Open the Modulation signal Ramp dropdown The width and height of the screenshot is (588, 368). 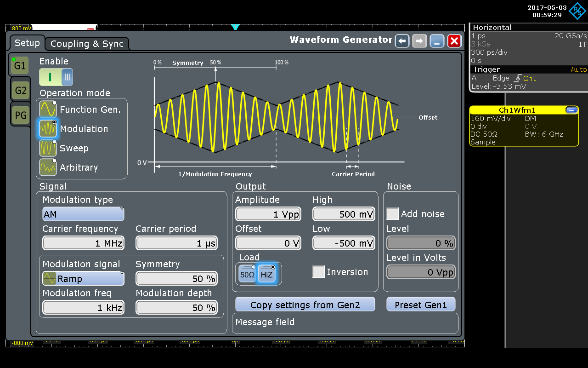(x=83, y=278)
